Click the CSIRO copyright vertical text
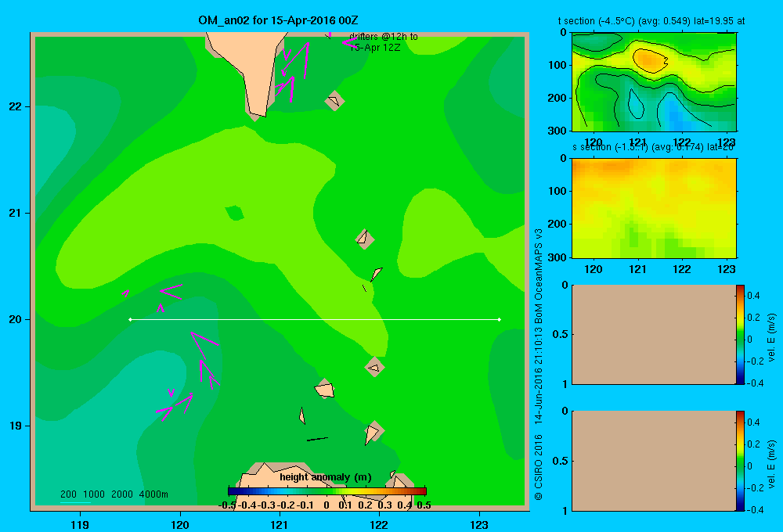This screenshot has height=532, width=783. pos(539,365)
